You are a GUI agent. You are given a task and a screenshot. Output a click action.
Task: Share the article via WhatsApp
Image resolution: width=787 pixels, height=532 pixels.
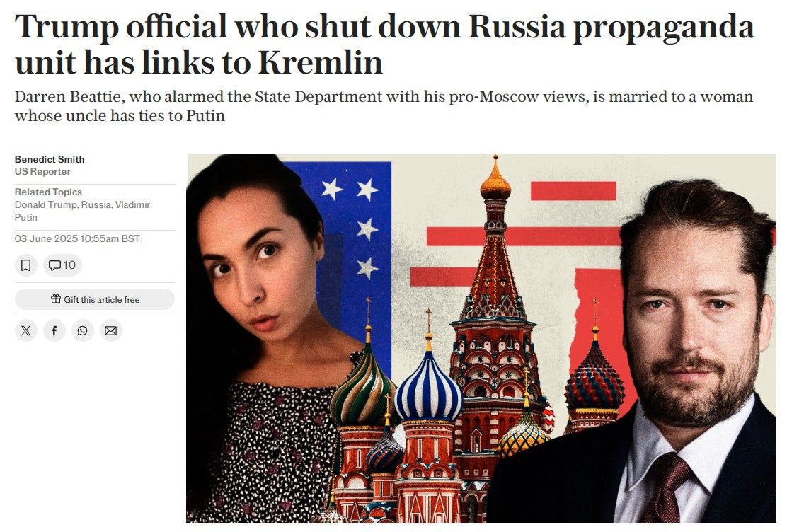(x=82, y=331)
